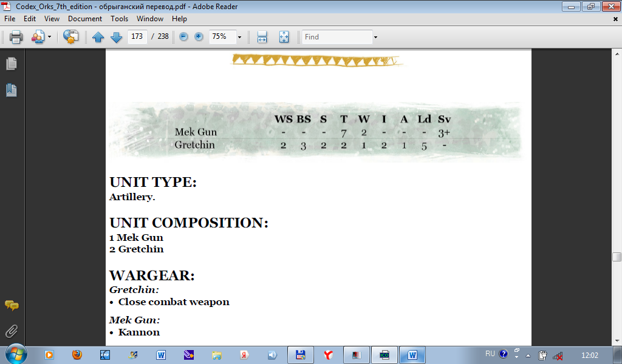
Task: Click the 75% zoom value field
Action: [222, 36]
